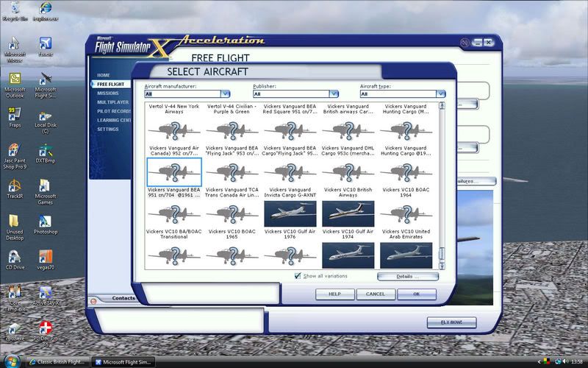
Task: Toggle the Show all variations checkbox
Action: 298,276
